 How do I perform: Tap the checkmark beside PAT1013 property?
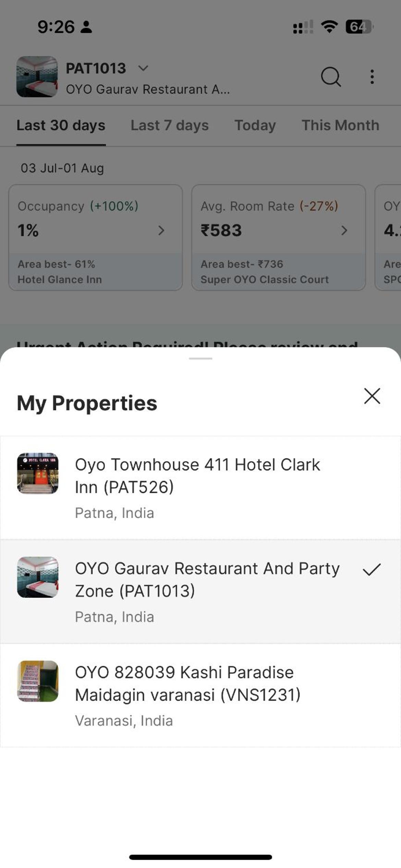[x=372, y=569]
